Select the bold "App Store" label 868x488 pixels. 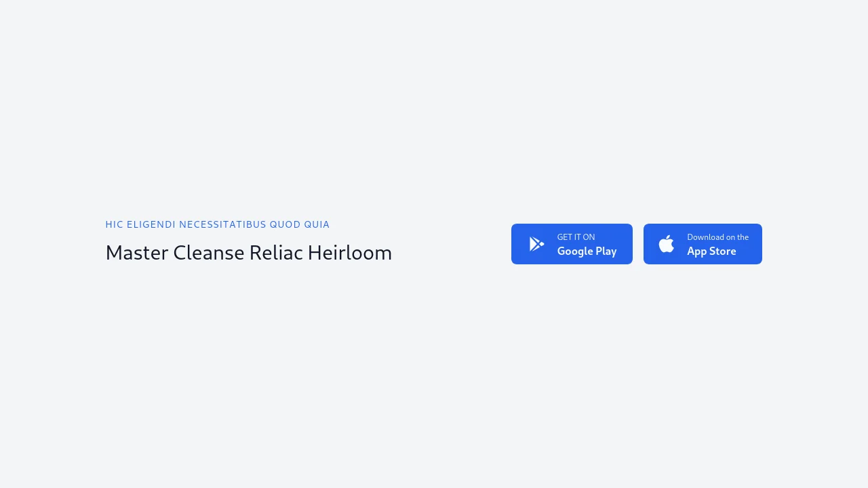(x=711, y=251)
